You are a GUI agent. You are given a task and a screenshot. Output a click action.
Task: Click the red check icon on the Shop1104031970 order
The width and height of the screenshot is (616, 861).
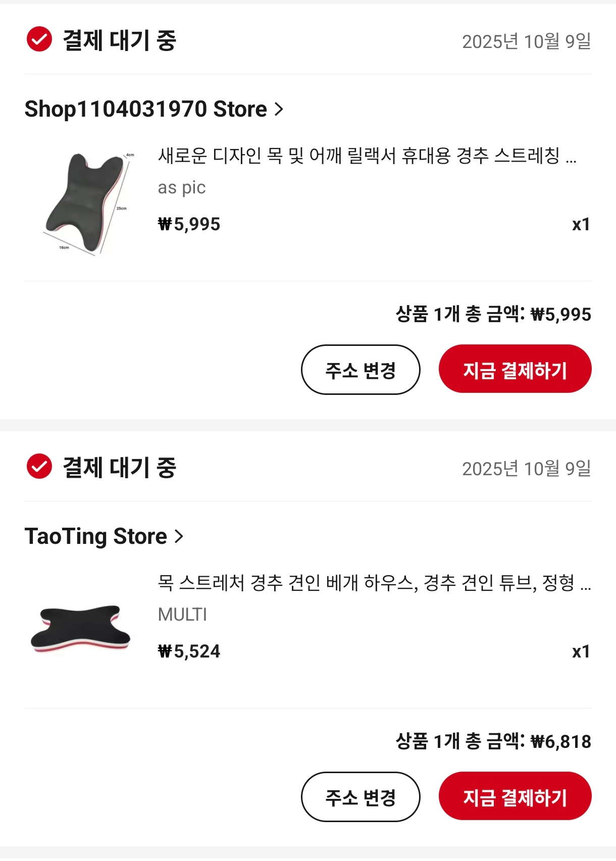(x=39, y=39)
